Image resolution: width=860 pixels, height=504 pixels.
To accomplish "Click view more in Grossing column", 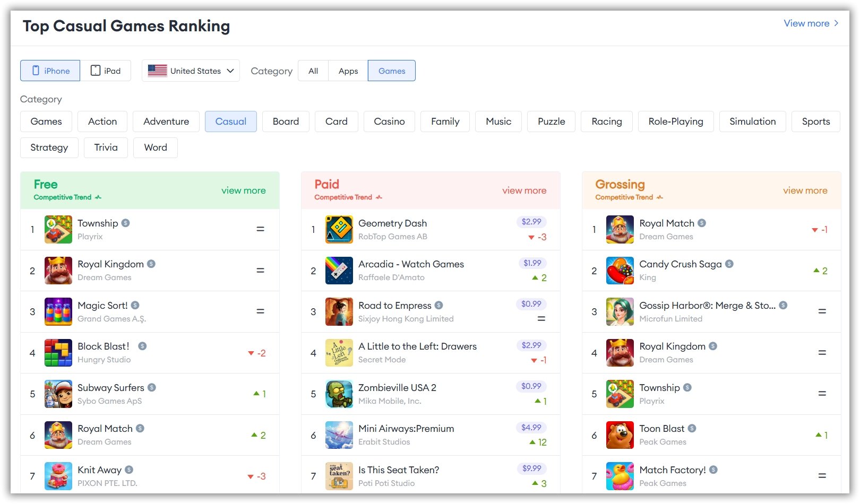I will click(x=805, y=190).
